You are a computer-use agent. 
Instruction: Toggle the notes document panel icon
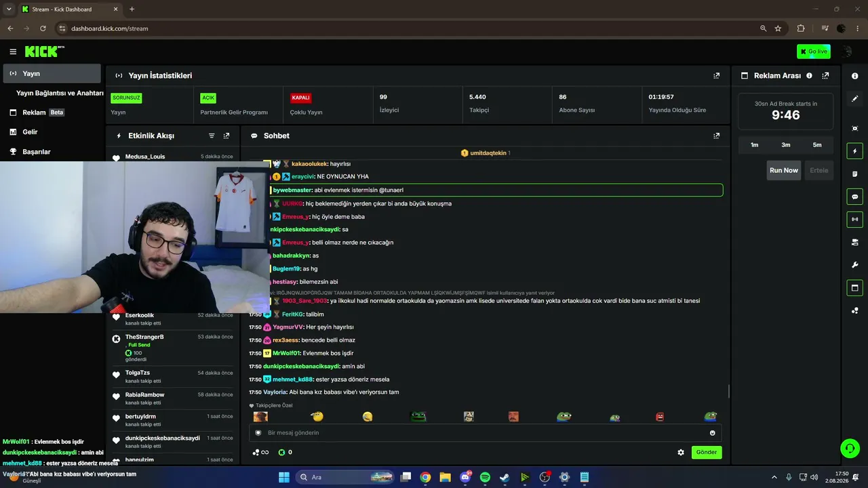click(x=854, y=174)
